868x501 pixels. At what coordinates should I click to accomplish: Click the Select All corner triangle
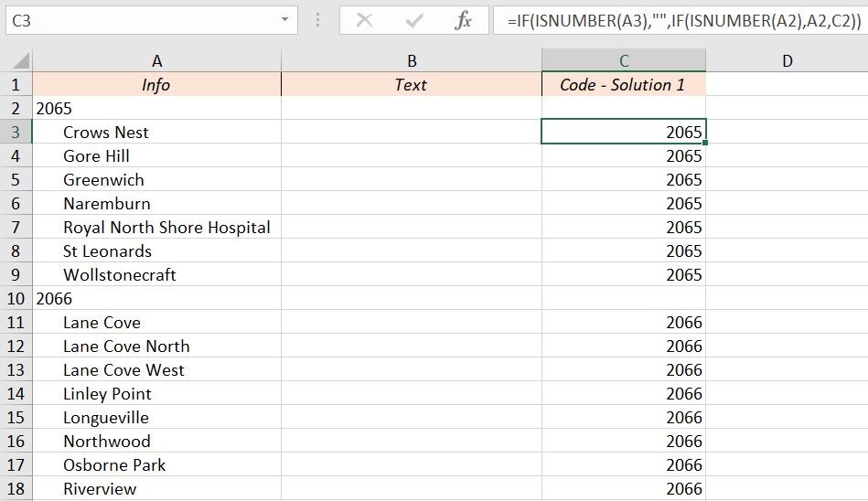pos(20,60)
